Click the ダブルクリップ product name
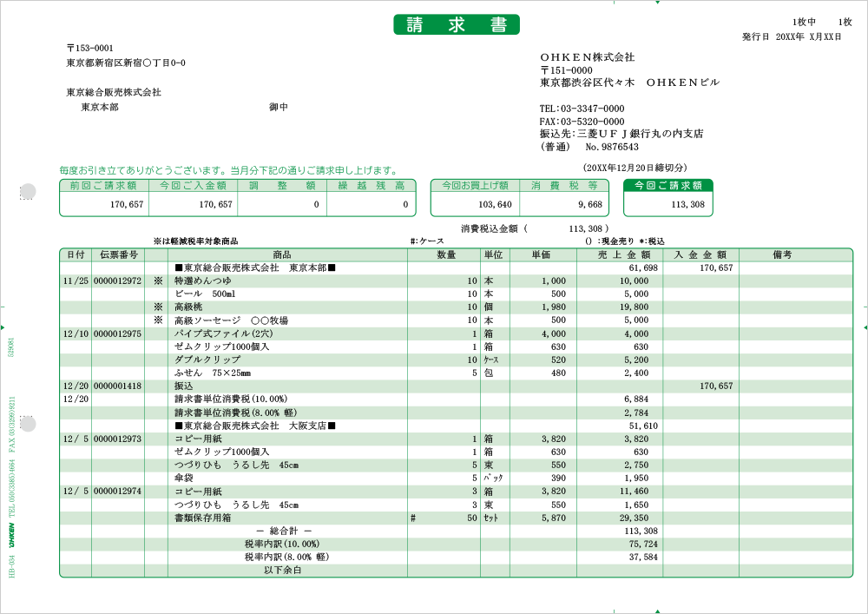Viewport: 868px width, 614px height. [x=207, y=360]
